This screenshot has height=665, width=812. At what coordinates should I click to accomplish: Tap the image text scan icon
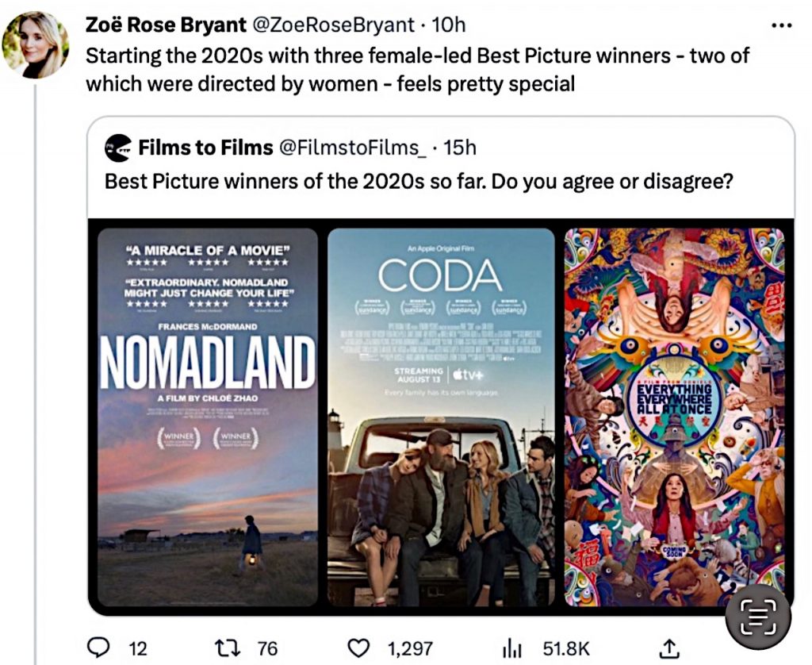click(757, 616)
